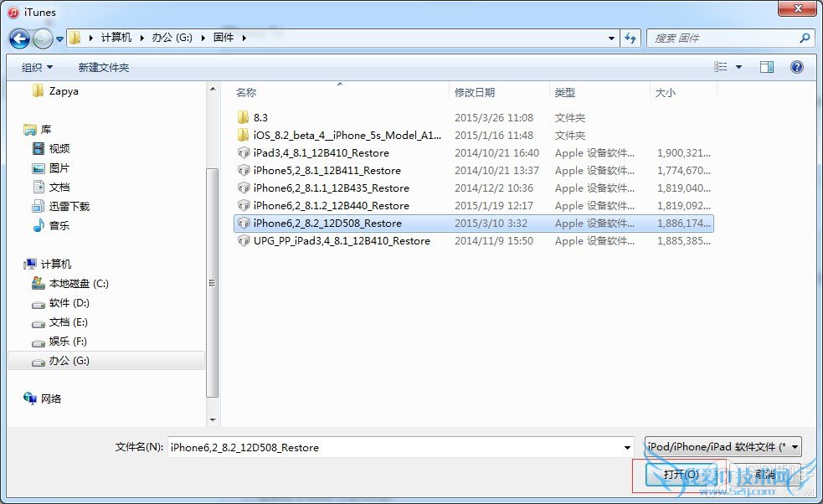Click sidebar scrollbar up arrow
Image resolution: width=823 pixels, height=504 pixels.
point(213,90)
